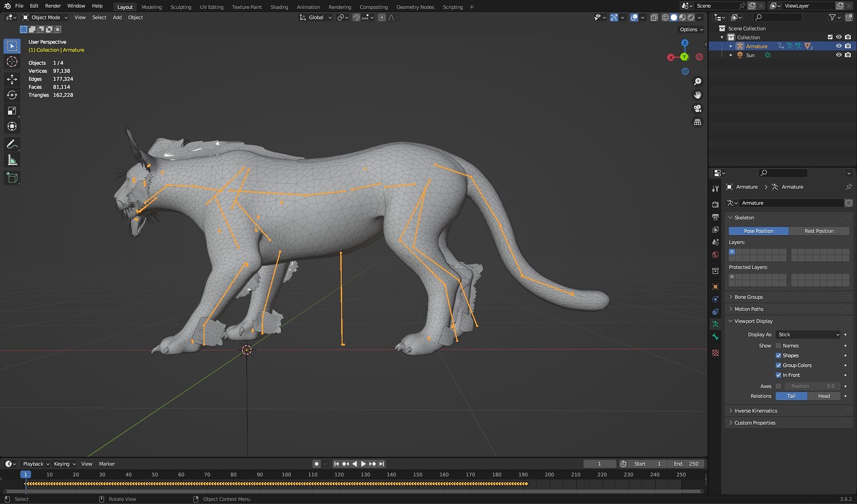Switch to the Sculpting workspace tab
Screen dimensions: 857x504
pyautogui.click(x=181, y=7)
